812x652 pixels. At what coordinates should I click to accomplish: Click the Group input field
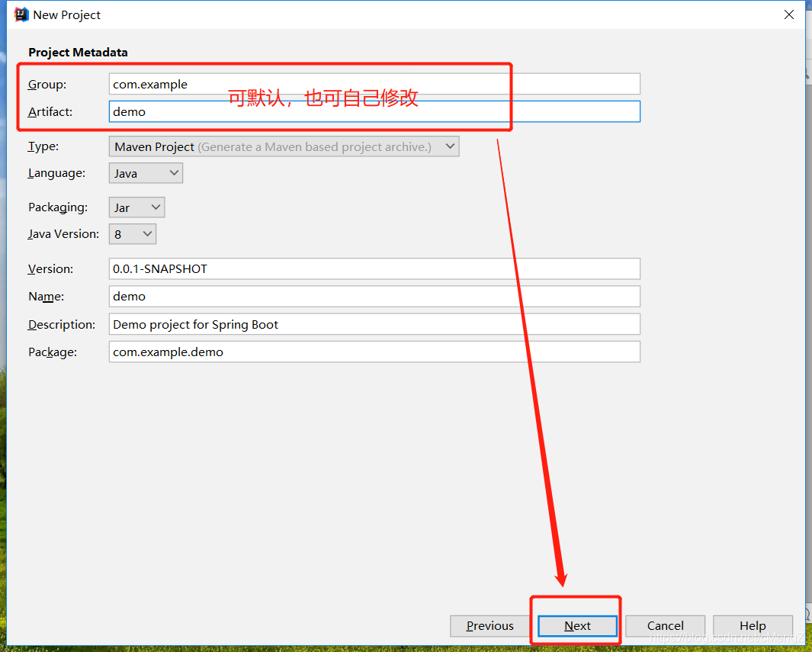click(x=374, y=84)
